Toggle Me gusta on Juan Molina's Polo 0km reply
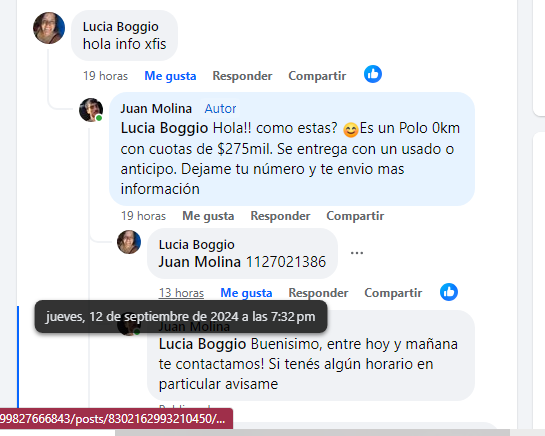 point(208,216)
